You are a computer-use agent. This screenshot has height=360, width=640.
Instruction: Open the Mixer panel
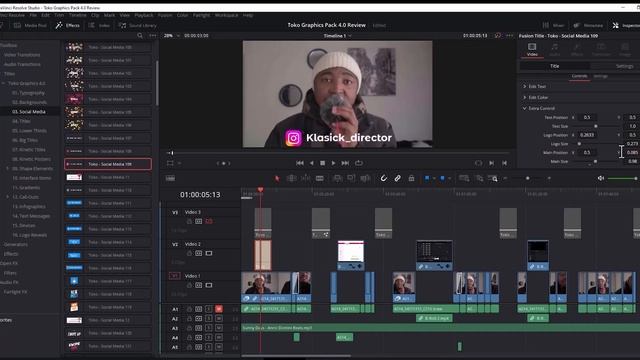pos(553,25)
